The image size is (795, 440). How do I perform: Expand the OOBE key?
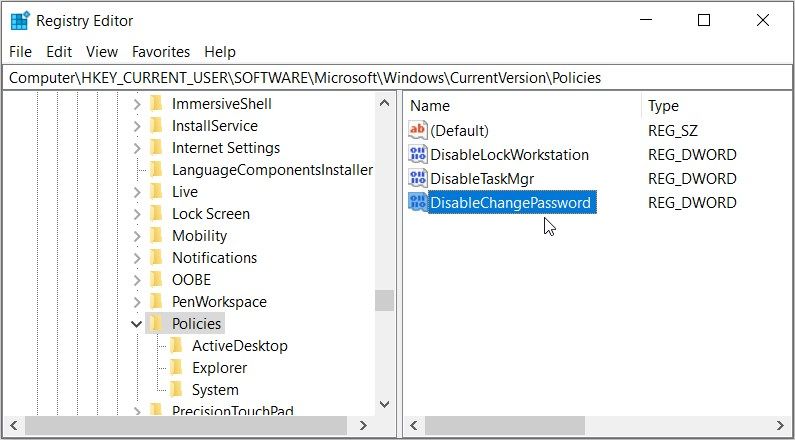click(x=137, y=280)
